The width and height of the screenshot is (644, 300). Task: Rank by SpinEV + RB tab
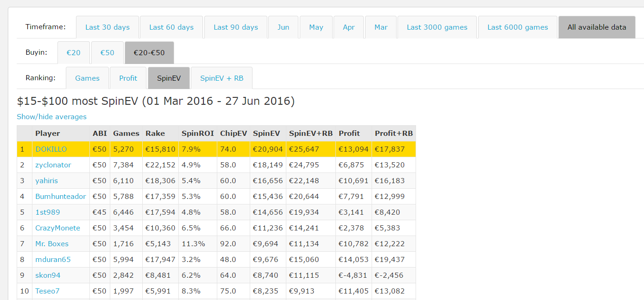[221, 78]
